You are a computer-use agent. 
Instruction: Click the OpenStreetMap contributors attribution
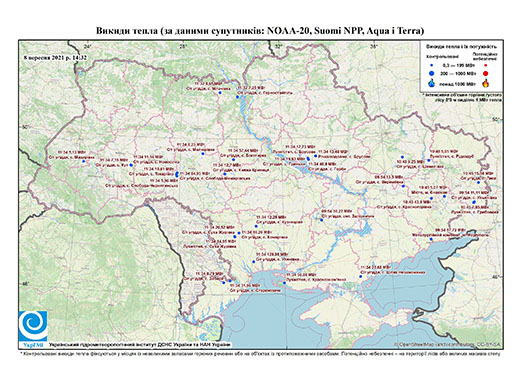click(447, 344)
